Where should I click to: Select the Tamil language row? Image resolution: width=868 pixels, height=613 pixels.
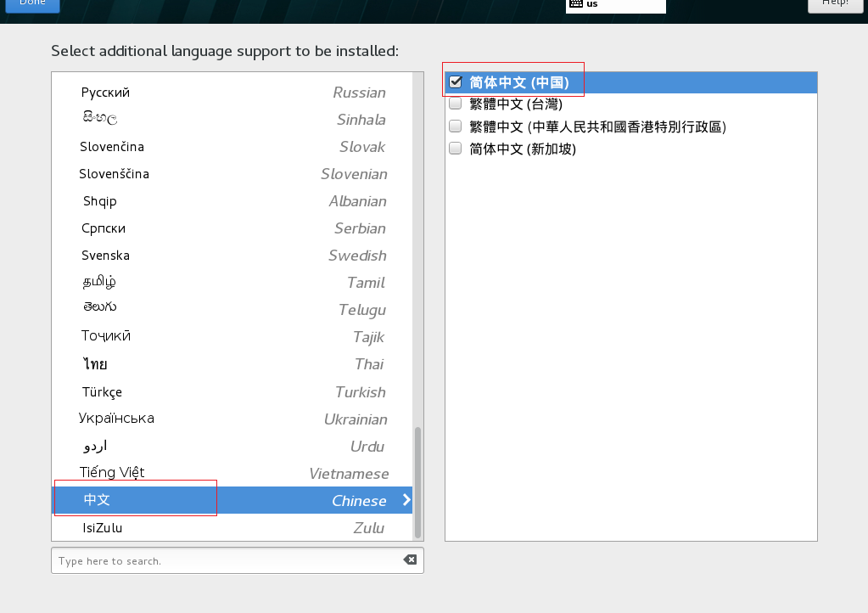click(232, 282)
